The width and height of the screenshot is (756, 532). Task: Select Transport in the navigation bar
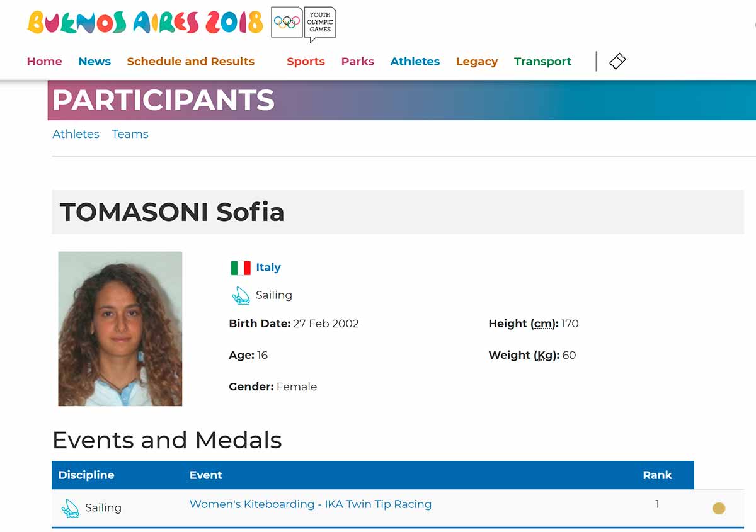(542, 61)
